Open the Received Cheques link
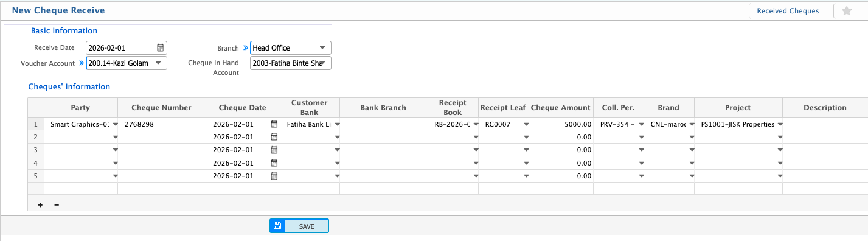 point(788,11)
